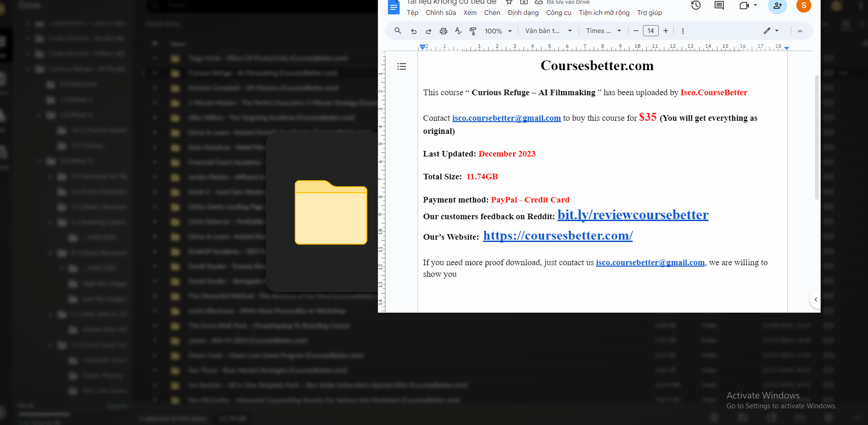This screenshot has width=868, height=425.
Task: Open the Tệp menu
Action: (x=412, y=13)
